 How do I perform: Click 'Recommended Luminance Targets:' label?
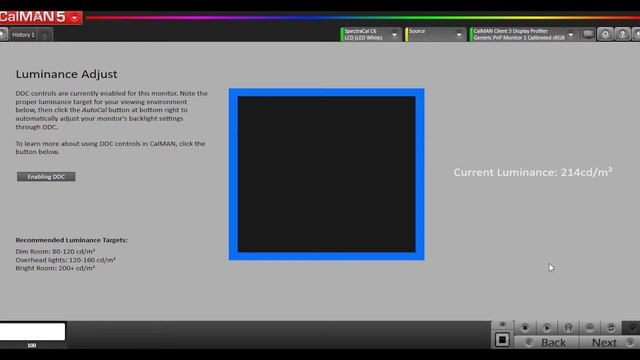[x=72, y=240]
